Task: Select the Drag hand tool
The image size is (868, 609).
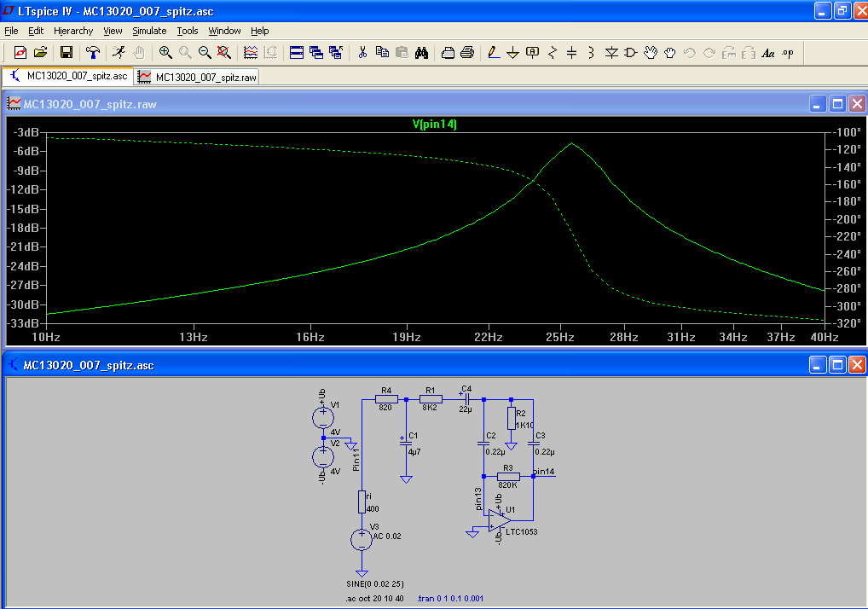Action: [x=670, y=53]
